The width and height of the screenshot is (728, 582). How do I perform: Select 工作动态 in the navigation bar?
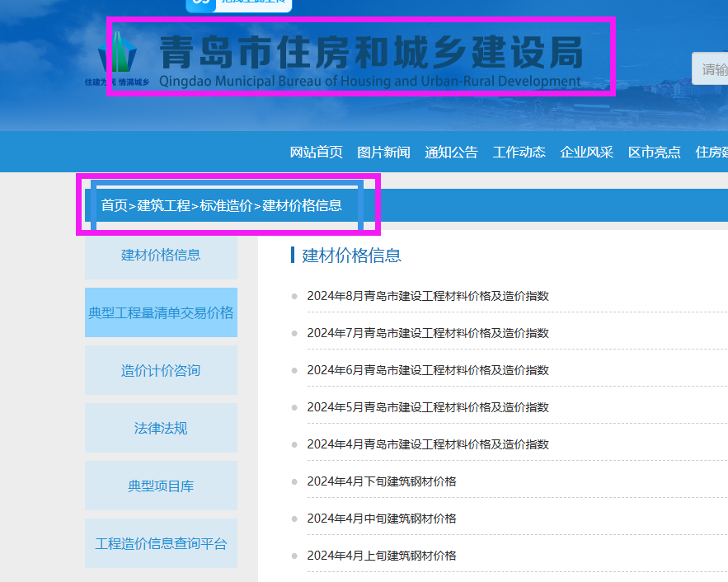click(519, 152)
